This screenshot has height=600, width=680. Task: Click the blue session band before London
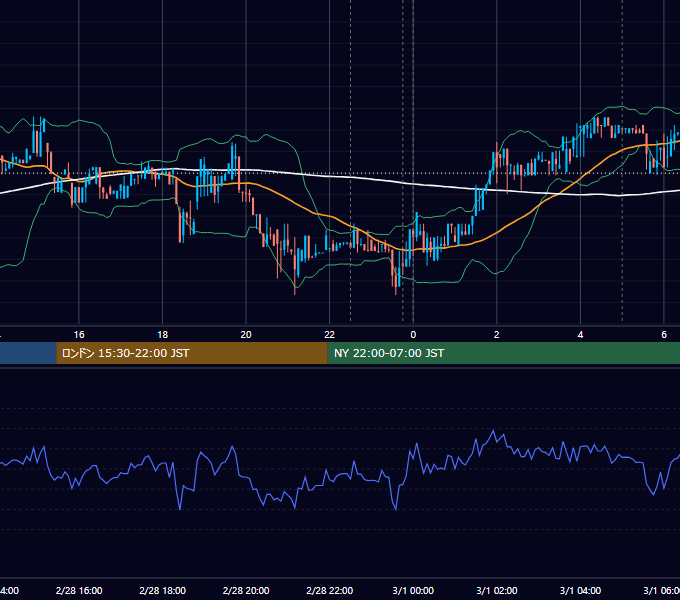click(x=28, y=353)
